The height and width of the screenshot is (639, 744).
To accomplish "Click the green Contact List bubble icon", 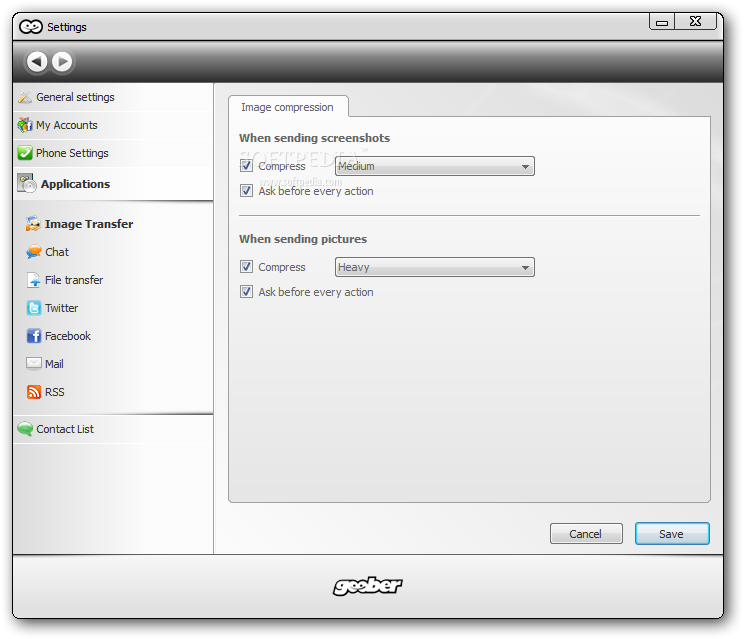I will [x=25, y=429].
